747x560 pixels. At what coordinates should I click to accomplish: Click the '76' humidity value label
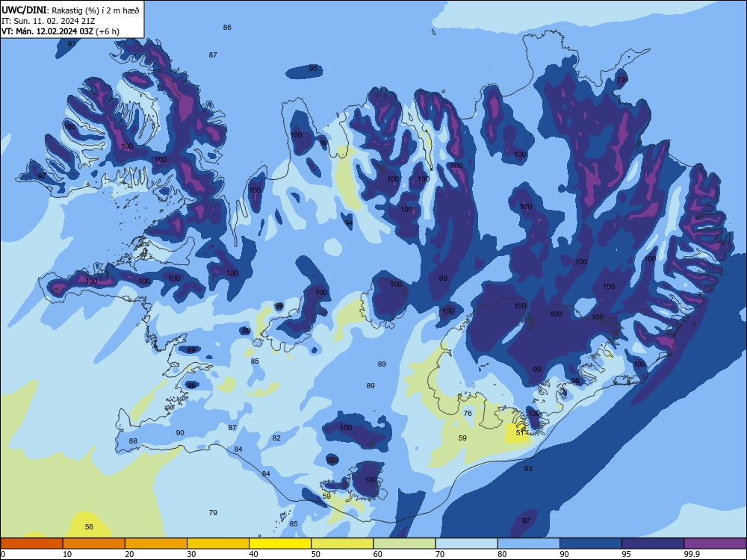click(x=468, y=413)
